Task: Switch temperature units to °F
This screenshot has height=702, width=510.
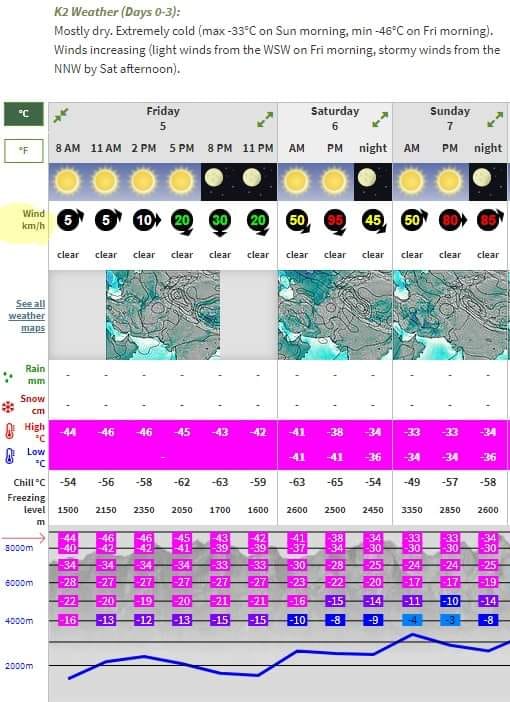Action: (24, 151)
